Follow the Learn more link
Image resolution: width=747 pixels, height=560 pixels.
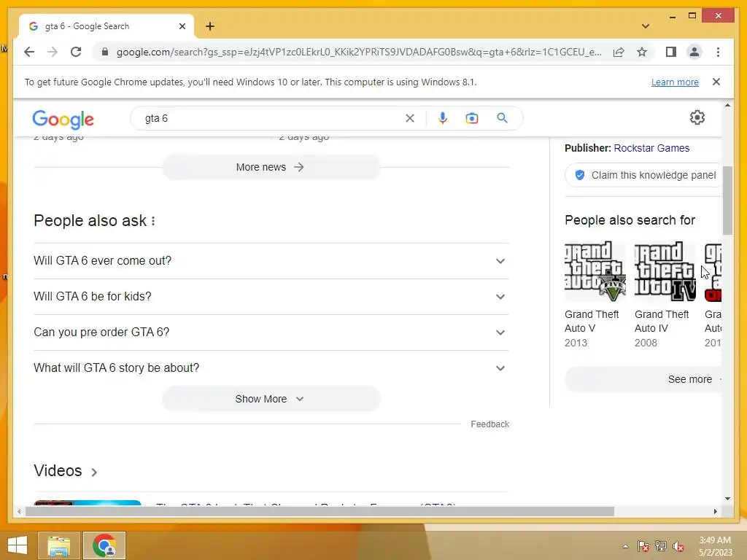[x=675, y=82]
